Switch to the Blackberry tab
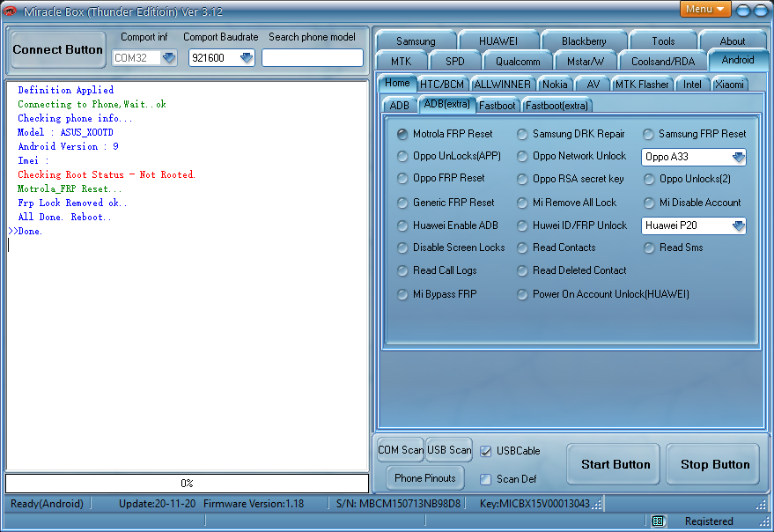Viewport: 774px width, 532px height. point(584,41)
